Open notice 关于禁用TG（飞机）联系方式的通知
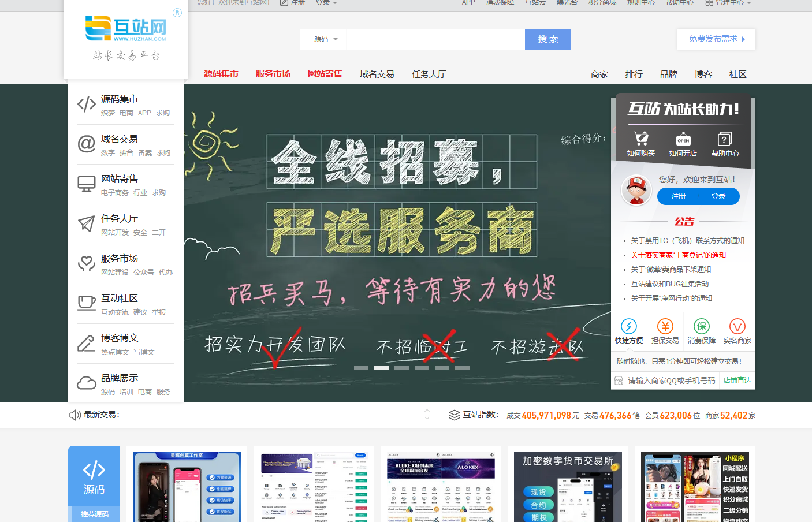 coord(688,241)
